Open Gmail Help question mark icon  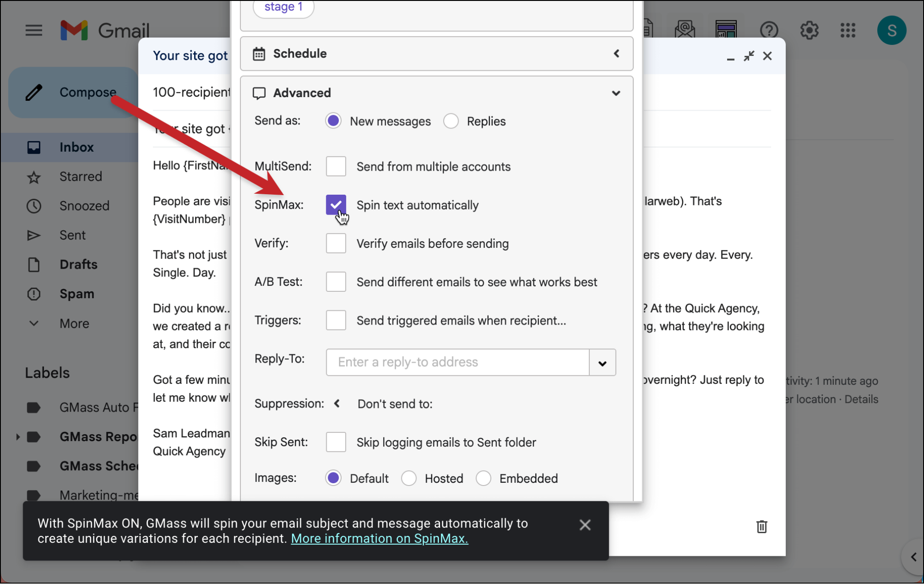pos(769,31)
